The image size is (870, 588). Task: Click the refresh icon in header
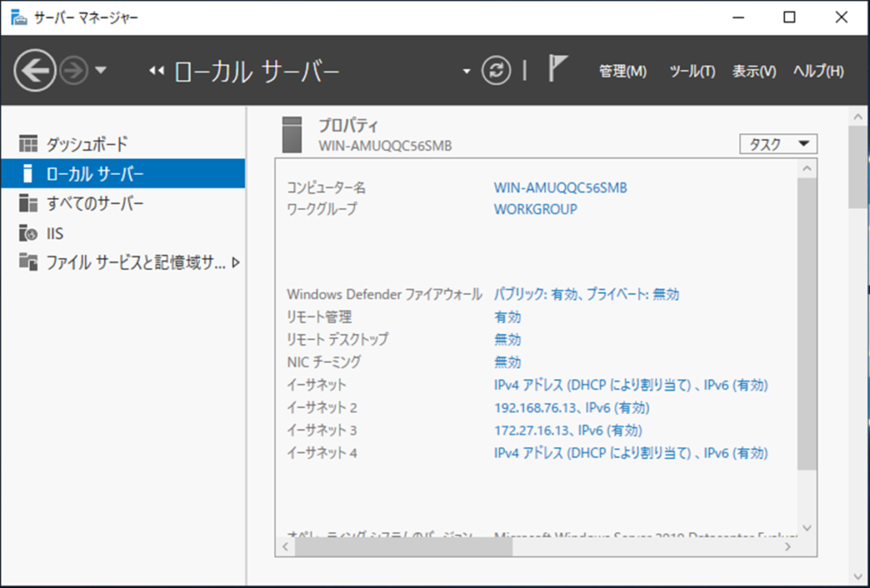coord(496,71)
